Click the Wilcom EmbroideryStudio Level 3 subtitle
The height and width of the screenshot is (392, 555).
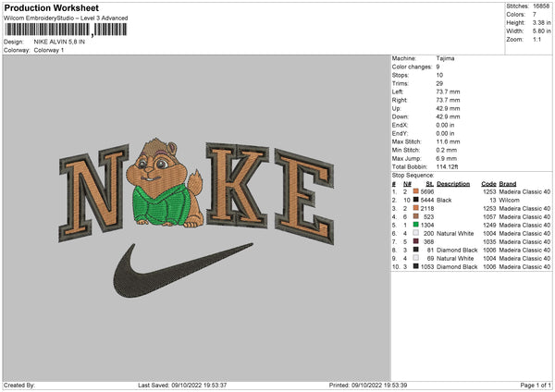tap(66, 18)
